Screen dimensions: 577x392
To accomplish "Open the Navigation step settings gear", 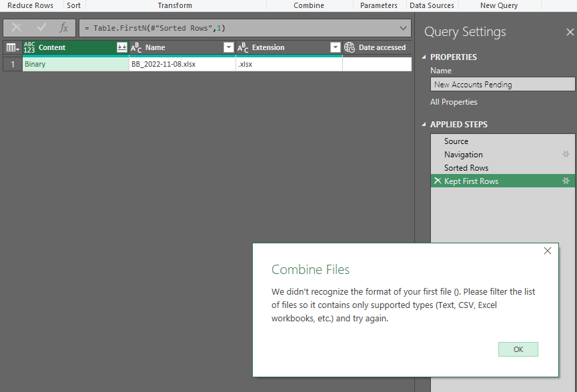I will 566,154.
